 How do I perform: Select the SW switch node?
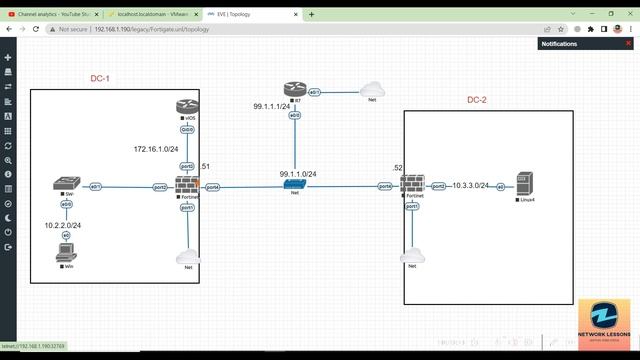(67, 184)
